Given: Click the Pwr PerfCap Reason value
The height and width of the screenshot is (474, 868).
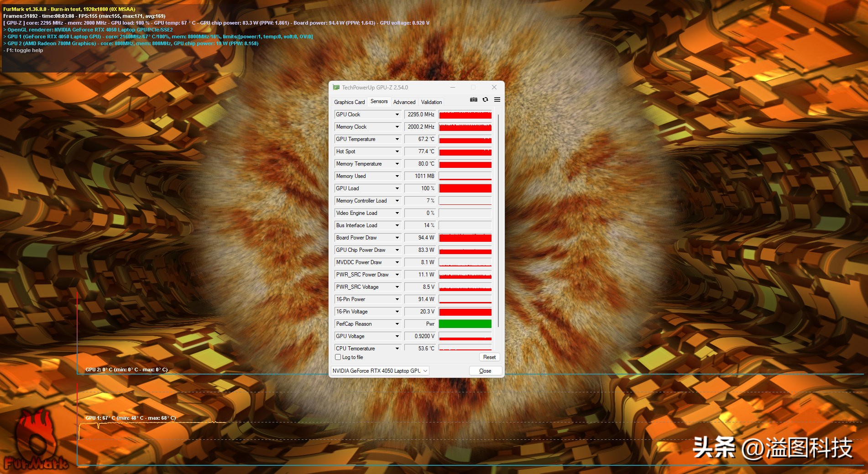Looking at the screenshot, I should pyautogui.click(x=420, y=324).
